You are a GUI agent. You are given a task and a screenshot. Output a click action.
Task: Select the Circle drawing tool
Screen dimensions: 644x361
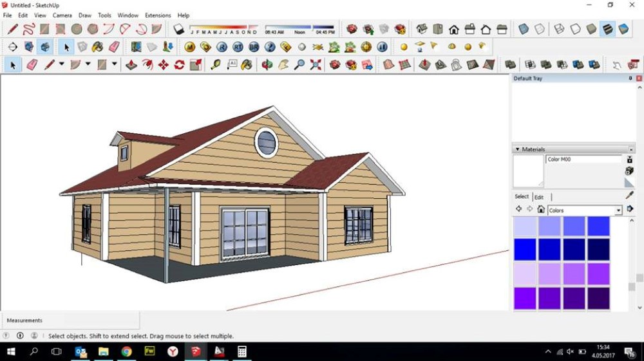coord(77,29)
